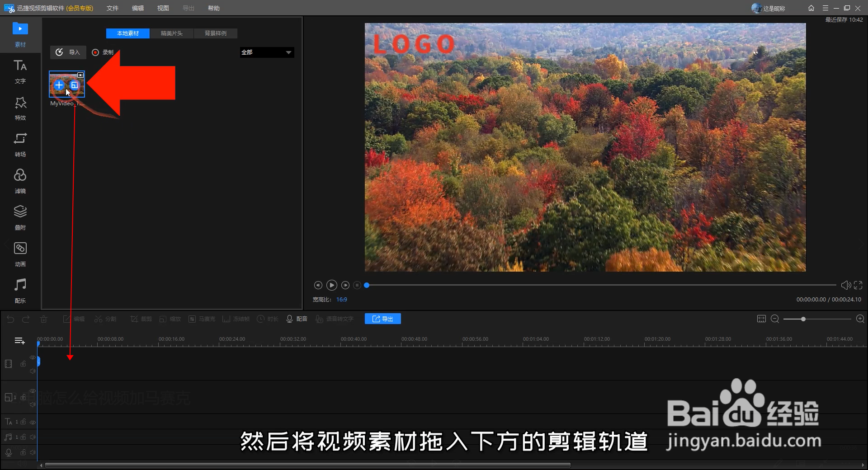Viewport: 868px width, 470px height.
Task: Toggle the voiceover track lock
Action: [x=23, y=452]
